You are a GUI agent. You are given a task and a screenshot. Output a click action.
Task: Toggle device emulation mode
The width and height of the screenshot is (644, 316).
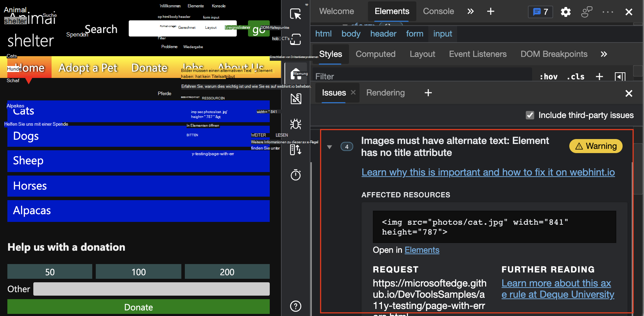pos(296,39)
